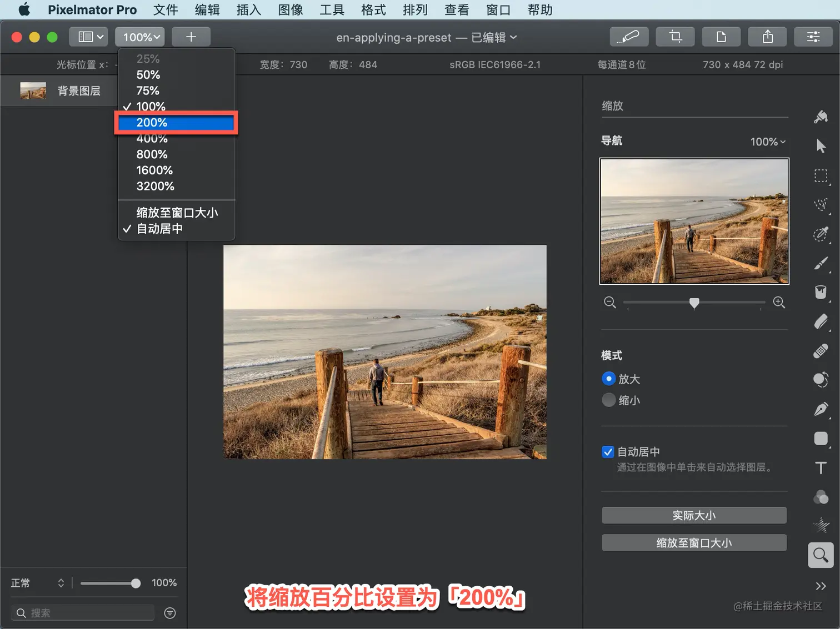Click the 缩放至窗口大小 button in the panel
840x629 pixels.
point(694,543)
